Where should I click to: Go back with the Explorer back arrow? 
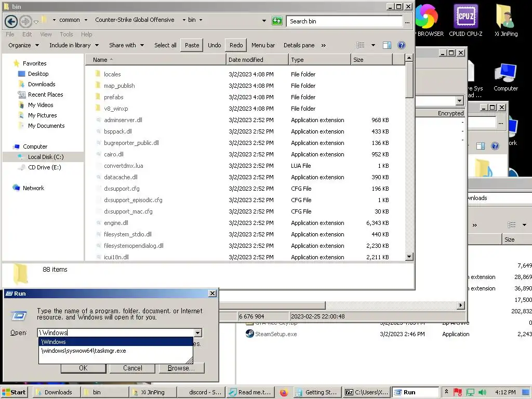pyautogui.click(x=11, y=21)
